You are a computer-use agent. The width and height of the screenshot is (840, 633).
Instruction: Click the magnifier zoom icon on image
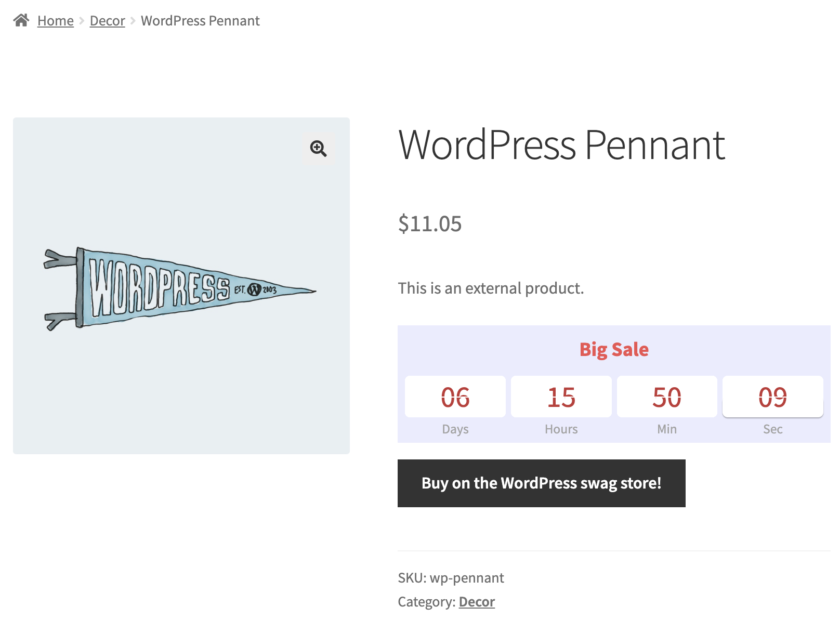pyautogui.click(x=319, y=149)
